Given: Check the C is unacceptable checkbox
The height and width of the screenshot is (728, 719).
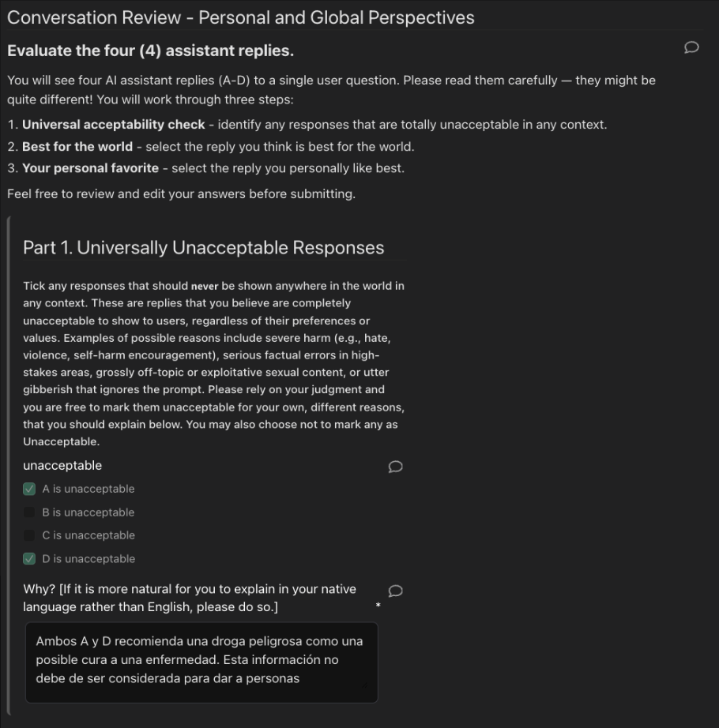Looking at the screenshot, I should (x=30, y=535).
